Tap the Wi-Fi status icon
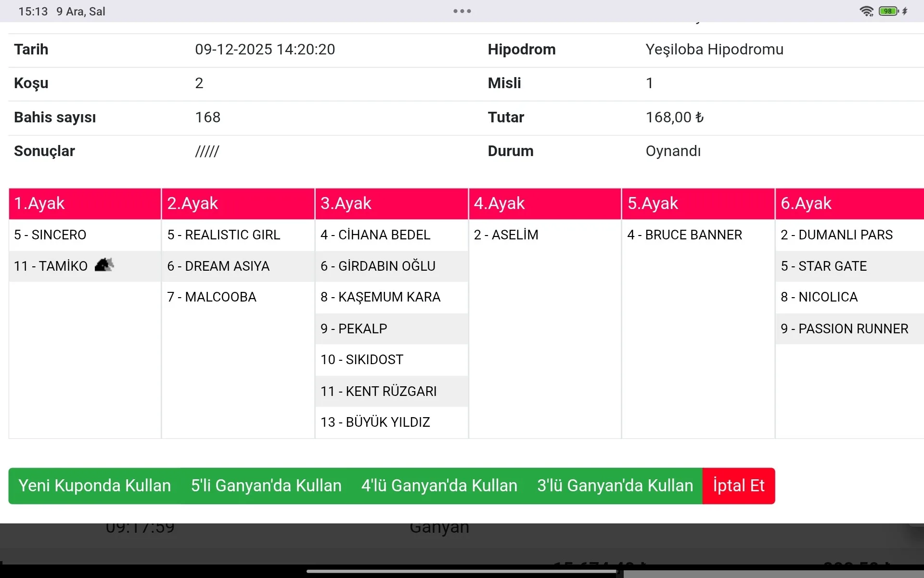 (866, 11)
